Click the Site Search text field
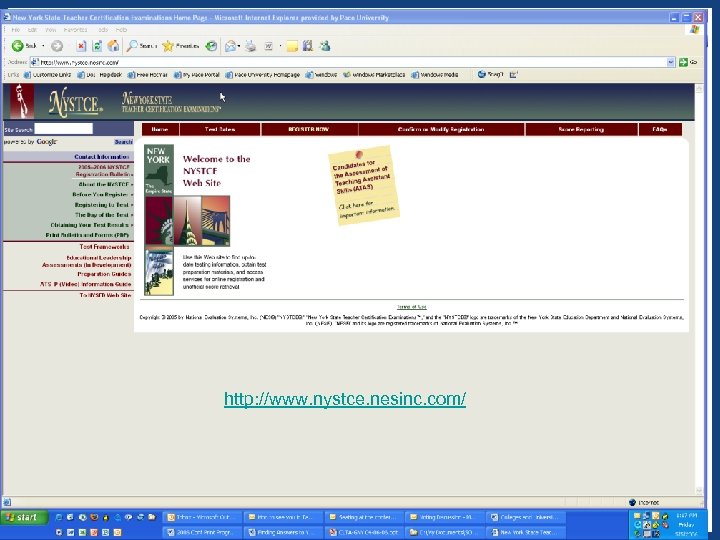 (x=64, y=129)
